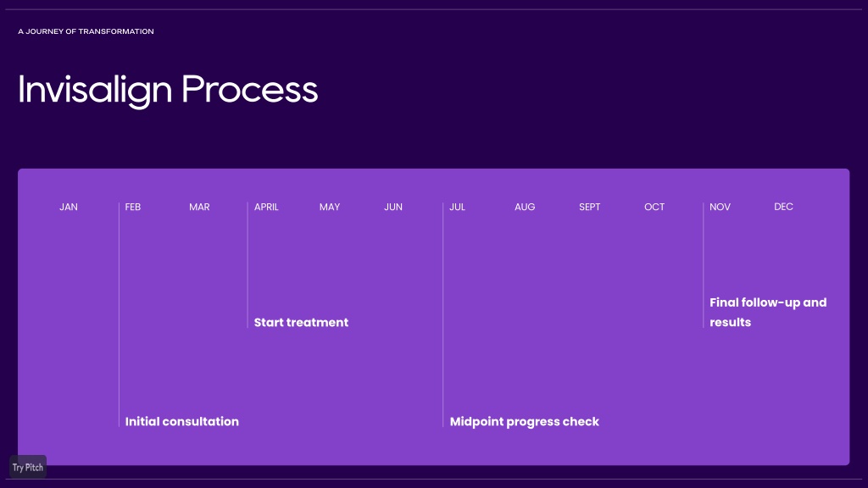Image resolution: width=868 pixels, height=488 pixels.
Task: Select Final follow-up and results milestone
Action: [x=768, y=313]
